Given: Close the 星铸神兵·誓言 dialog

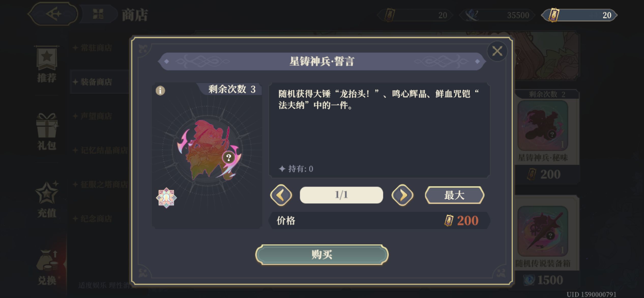Looking at the screenshot, I should [x=497, y=51].
